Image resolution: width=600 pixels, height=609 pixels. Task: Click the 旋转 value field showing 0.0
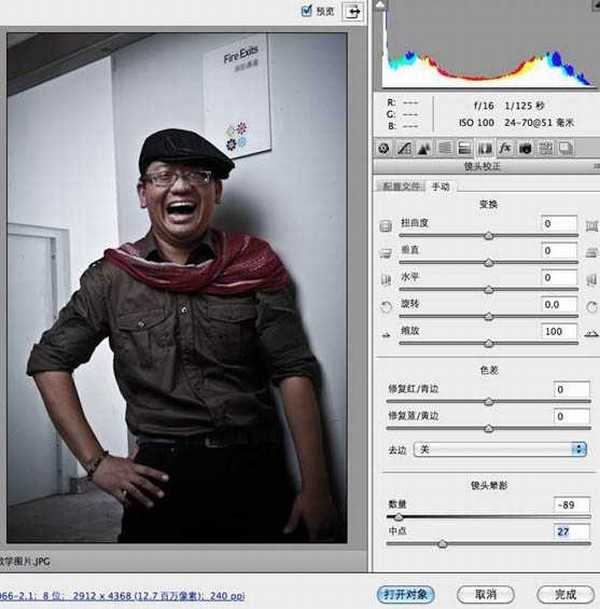click(x=559, y=304)
